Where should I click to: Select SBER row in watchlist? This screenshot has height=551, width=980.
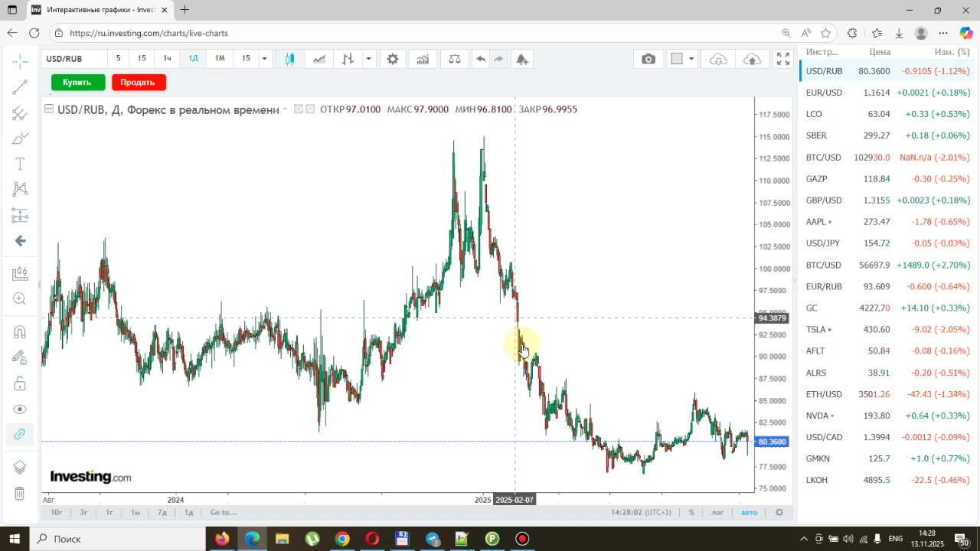(888, 135)
